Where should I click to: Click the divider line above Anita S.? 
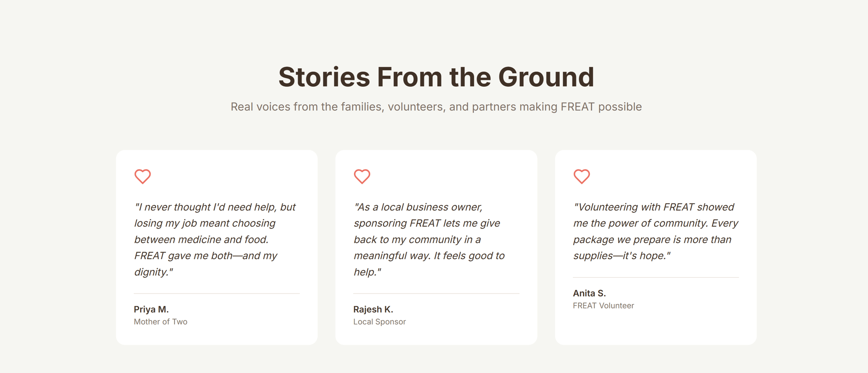pyautogui.click(x=656, y=277)
